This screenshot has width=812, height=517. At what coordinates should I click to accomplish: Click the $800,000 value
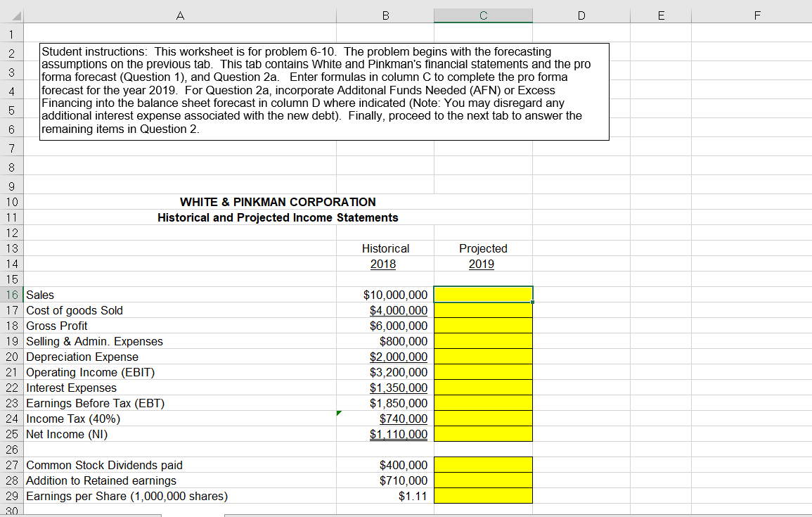click(x=404, y=341)
